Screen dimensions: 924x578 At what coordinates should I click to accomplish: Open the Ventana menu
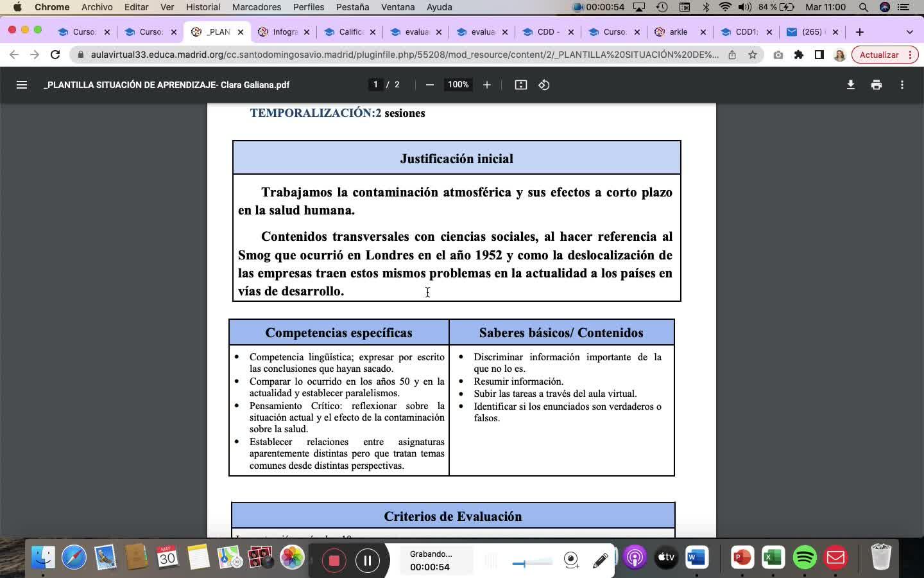pyautogui.click(x=398, y=7)
